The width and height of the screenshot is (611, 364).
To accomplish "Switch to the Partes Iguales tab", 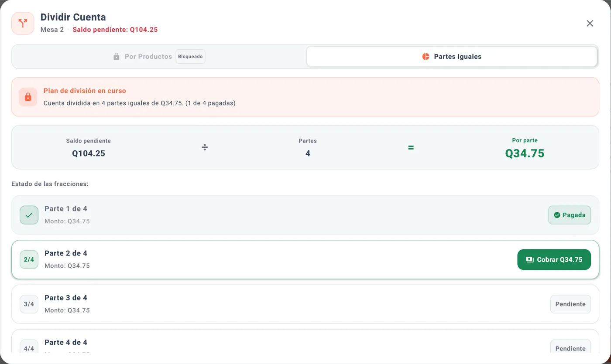I will (x=452, y=57).
